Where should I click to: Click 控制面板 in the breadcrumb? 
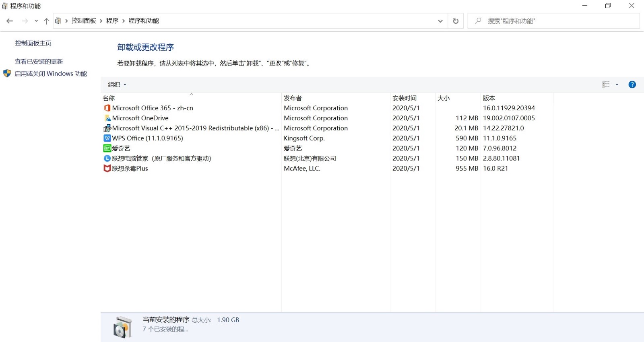(x=84, y=21)
